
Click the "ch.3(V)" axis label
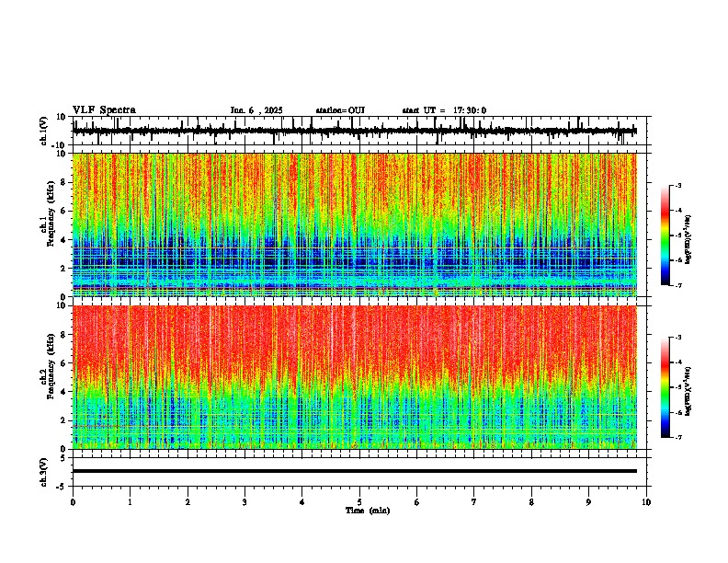(x=44, y=472)
